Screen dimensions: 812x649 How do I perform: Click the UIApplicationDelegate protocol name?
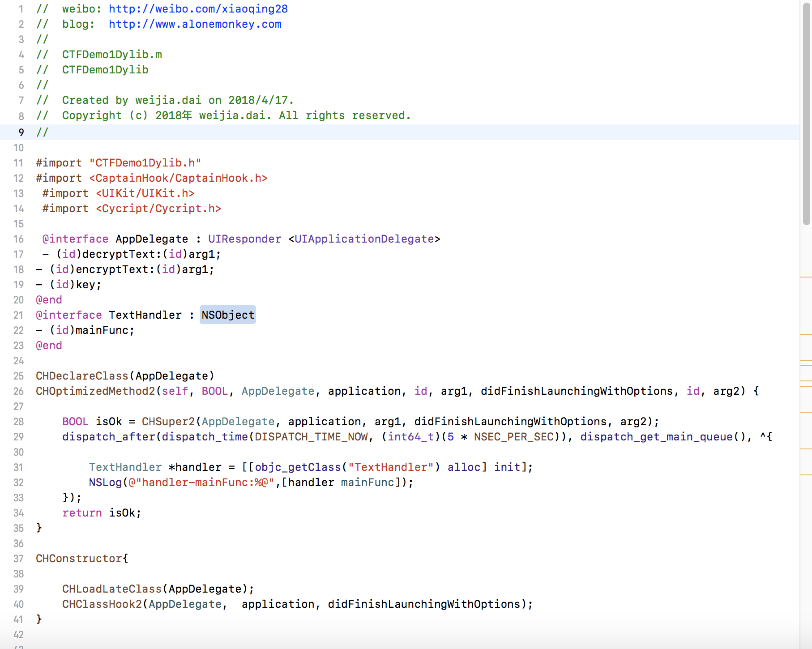(x=364, y=239)
